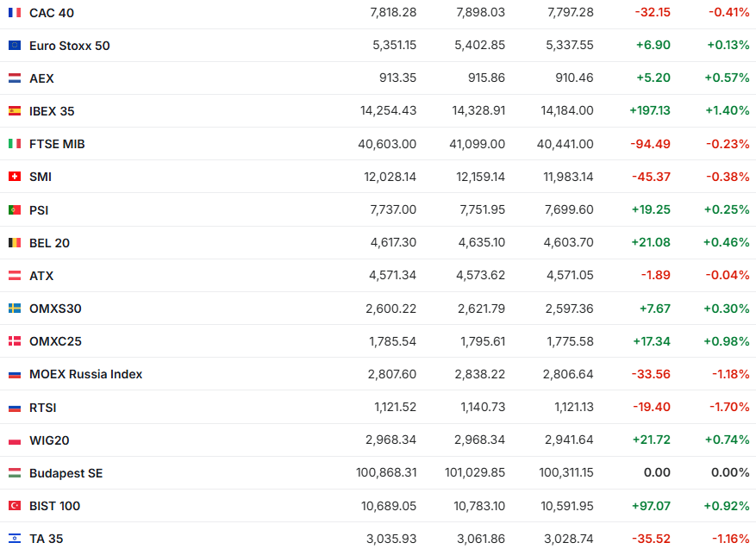Open the CAC 40 index link
The height and width of the screenshot is (549, 756).
tap(53, 13)
